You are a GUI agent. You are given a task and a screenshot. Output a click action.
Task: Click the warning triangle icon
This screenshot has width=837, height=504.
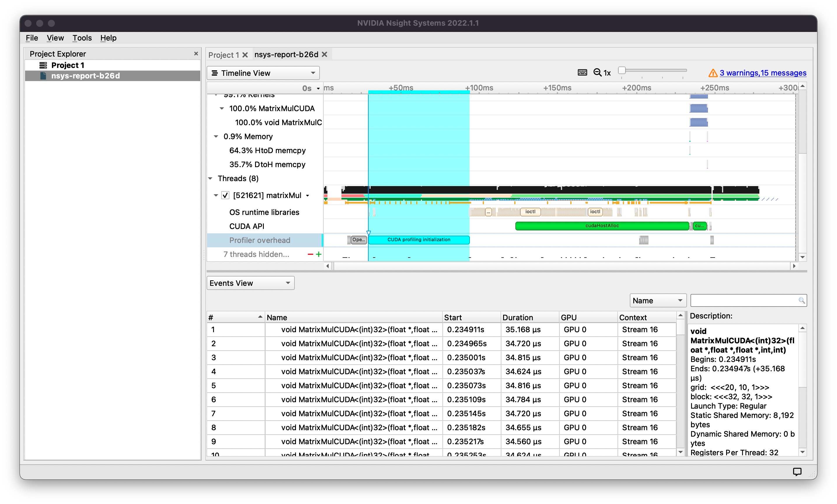(x=713, y=73)
